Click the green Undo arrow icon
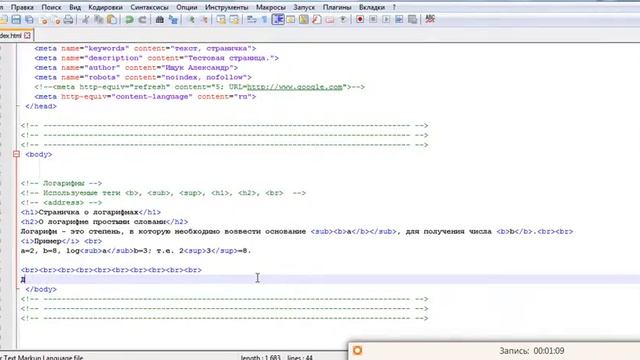Image resolution: width=640 pixels, height=360 pixels. (129, 19)
